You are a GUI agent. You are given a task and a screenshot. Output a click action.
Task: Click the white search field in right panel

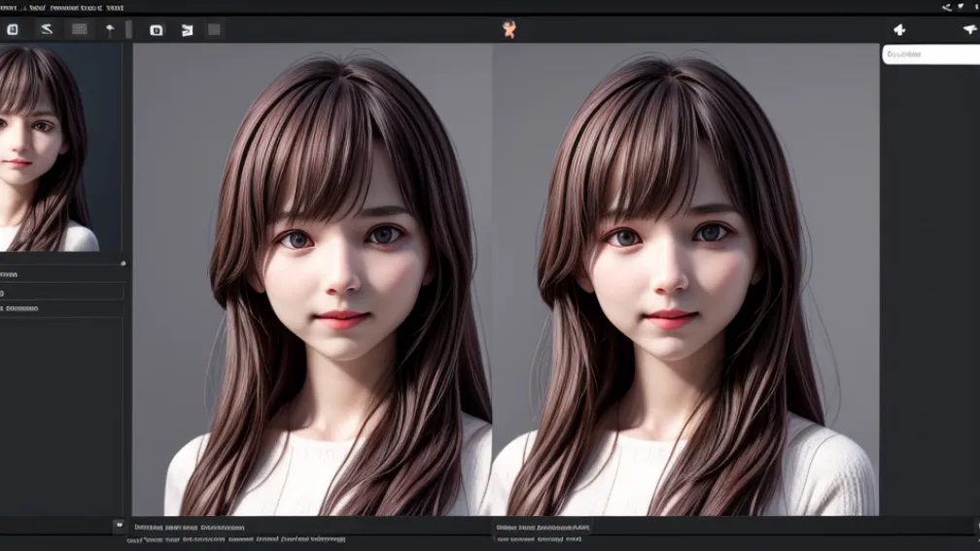[x=931, y=54]
